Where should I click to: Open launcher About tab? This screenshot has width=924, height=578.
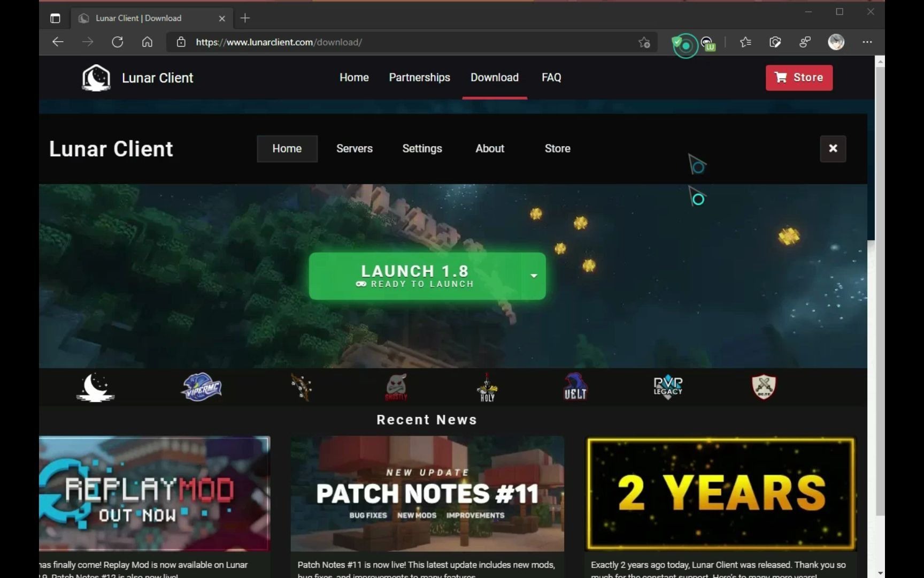coord(490,149)
